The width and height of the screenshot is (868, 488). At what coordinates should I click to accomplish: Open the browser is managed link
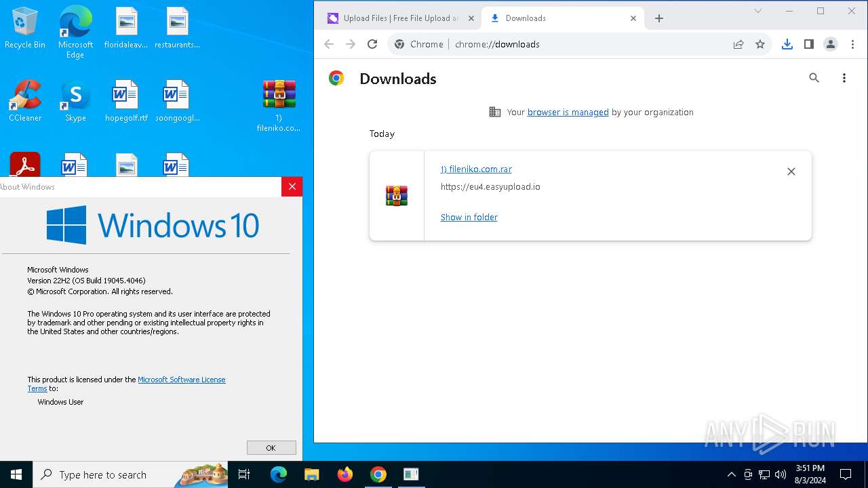point(568,113)
